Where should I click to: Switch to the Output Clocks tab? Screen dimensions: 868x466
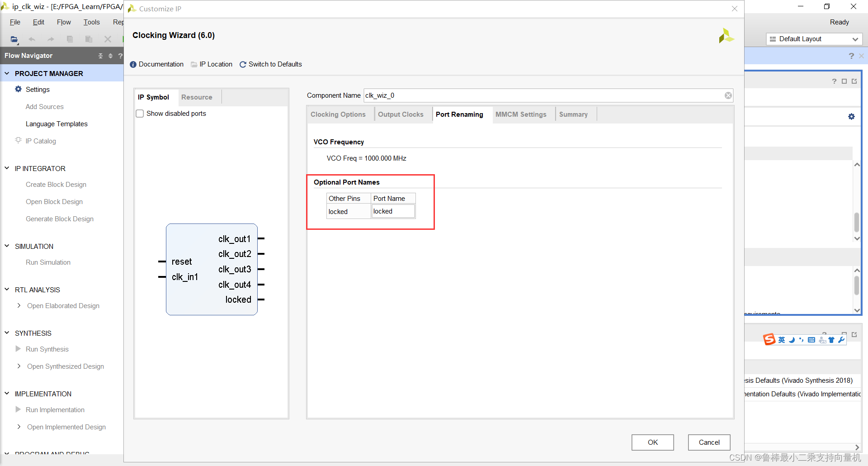pyautogui.click(x=401, y=114)
